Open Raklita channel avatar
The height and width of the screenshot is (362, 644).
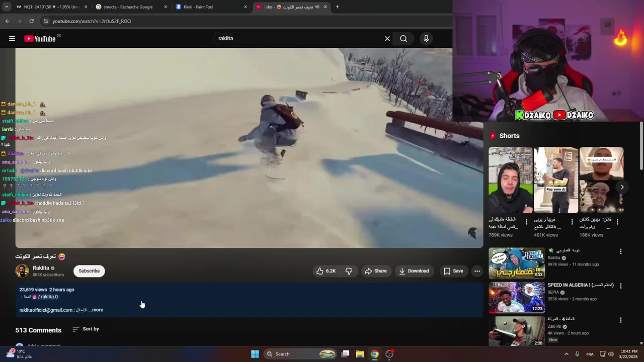point(22,271)
